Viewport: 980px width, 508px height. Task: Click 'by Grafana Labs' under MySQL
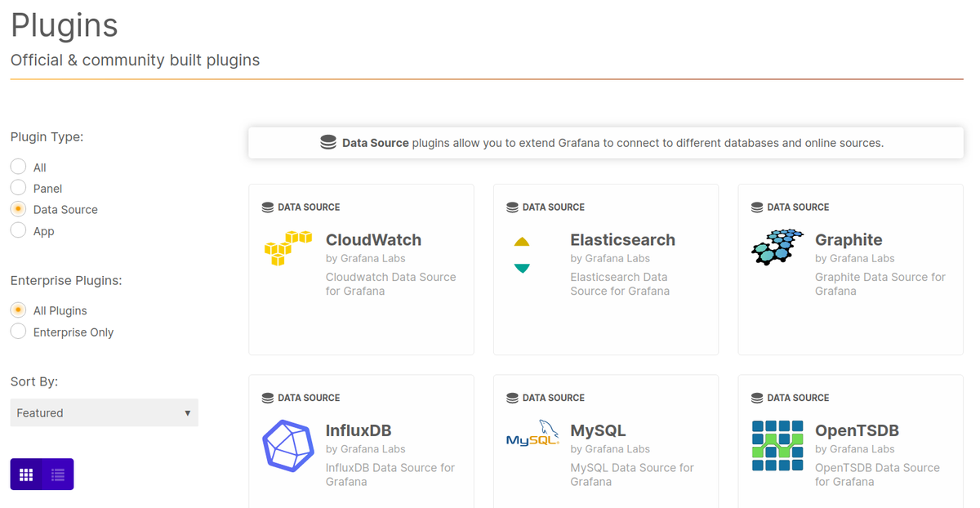(610, 449)
